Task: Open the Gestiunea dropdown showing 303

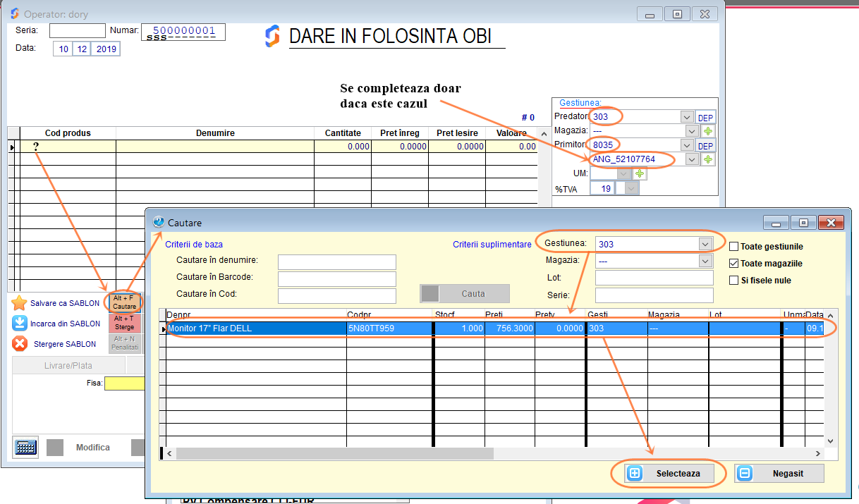Action: coord(705,243)
